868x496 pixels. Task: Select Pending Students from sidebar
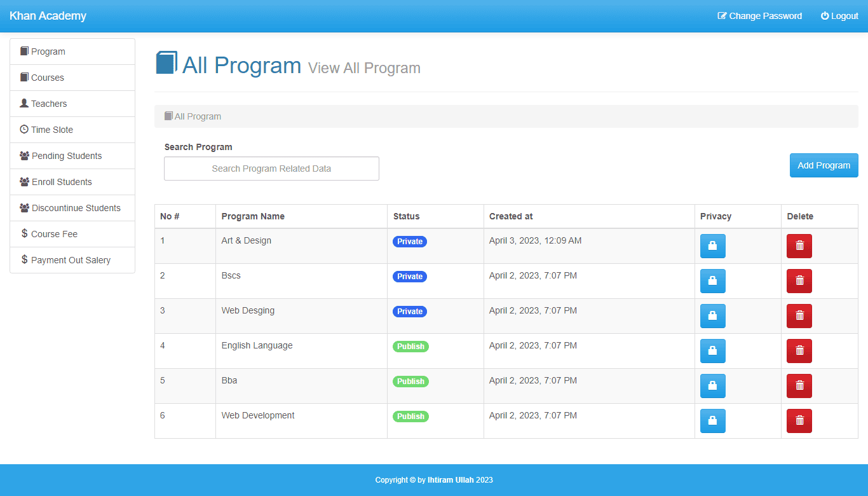[x=67, y=156]
